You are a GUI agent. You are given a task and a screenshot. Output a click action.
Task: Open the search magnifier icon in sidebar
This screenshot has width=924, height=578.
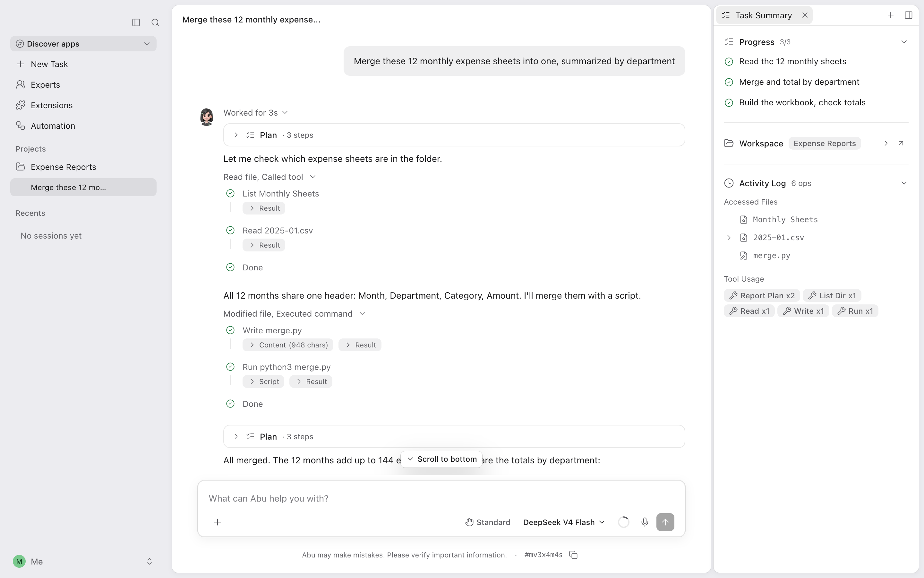(155, 22)
